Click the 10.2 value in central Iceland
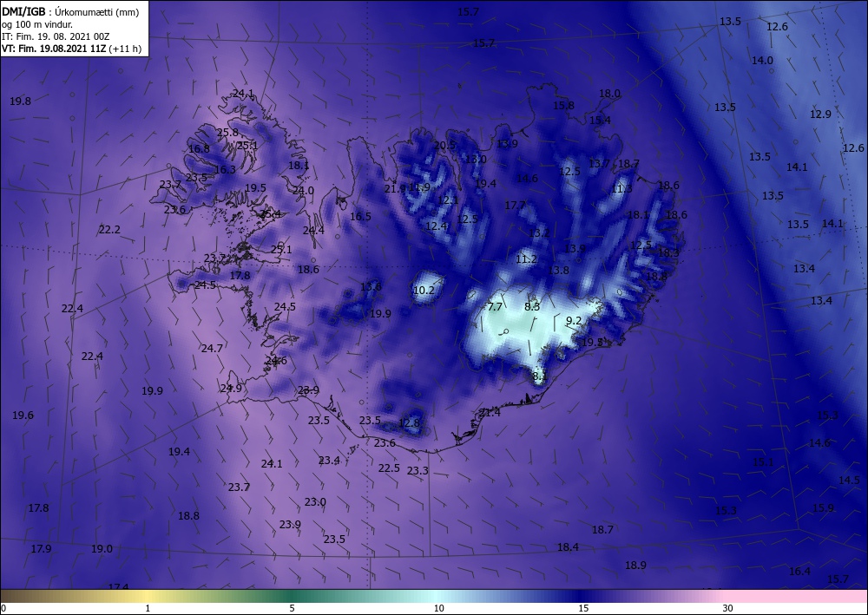Viewport: 868px width, 615px height. tap(424, 290)
